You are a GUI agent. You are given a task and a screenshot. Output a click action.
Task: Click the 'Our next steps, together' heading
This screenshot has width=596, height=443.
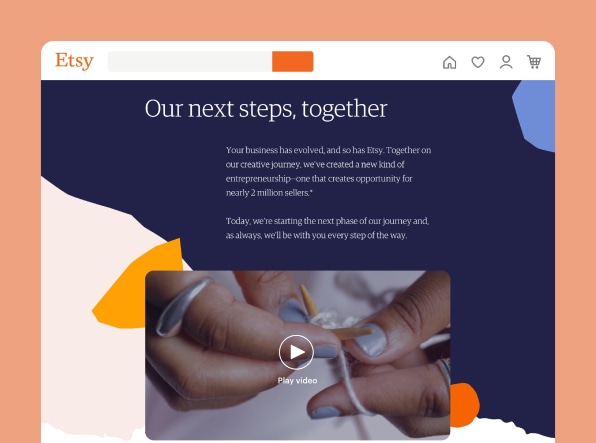point(266,109)
